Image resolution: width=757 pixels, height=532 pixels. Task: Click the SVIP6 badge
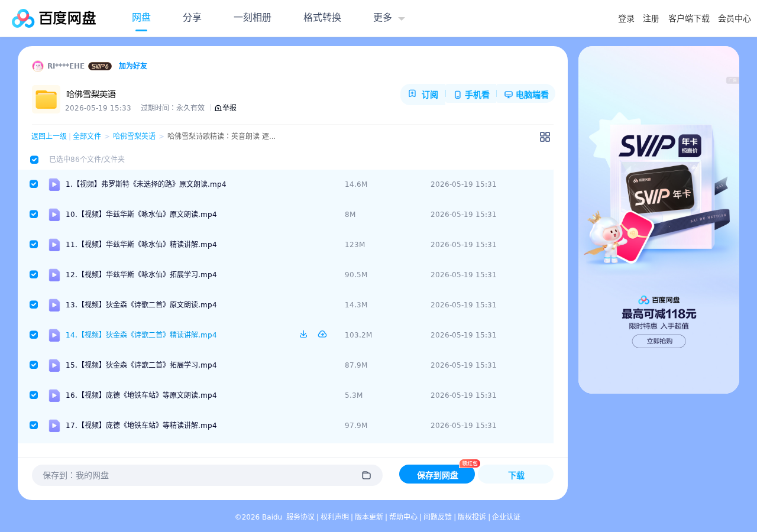pyautogui.click(x=100, y=66)
